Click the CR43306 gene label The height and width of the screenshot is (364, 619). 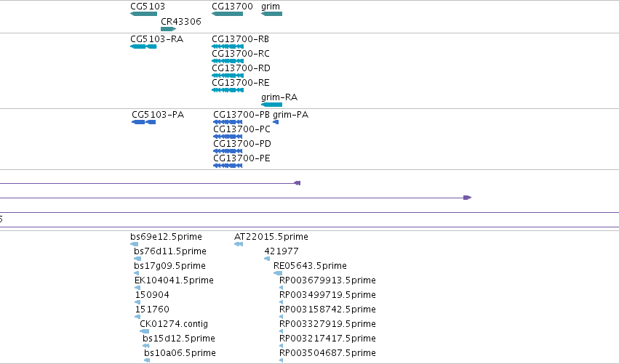(181, 21)
